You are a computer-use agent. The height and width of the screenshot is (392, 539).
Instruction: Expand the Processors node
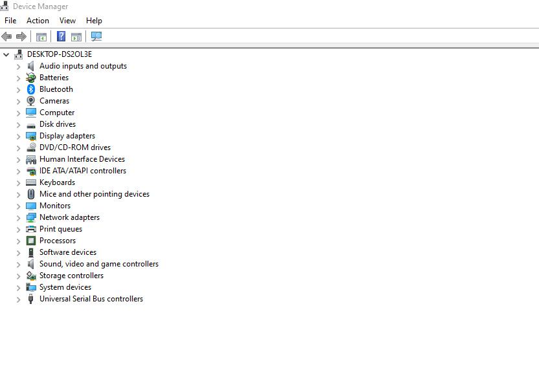[x=19, y=241]
